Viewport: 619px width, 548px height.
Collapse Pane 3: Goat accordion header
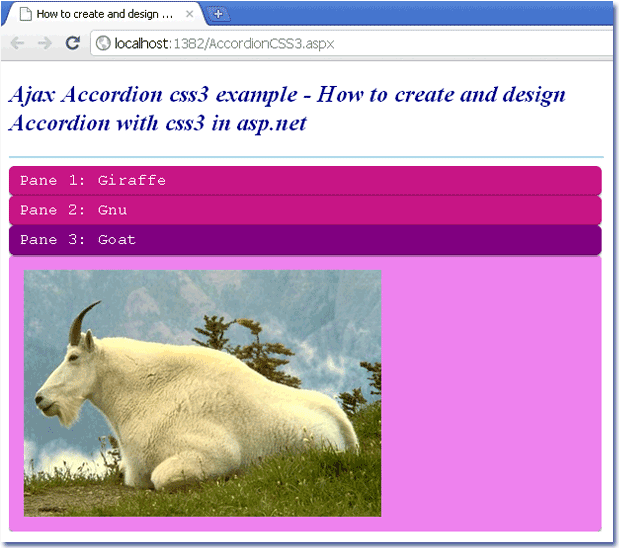[x=305, y=240]
